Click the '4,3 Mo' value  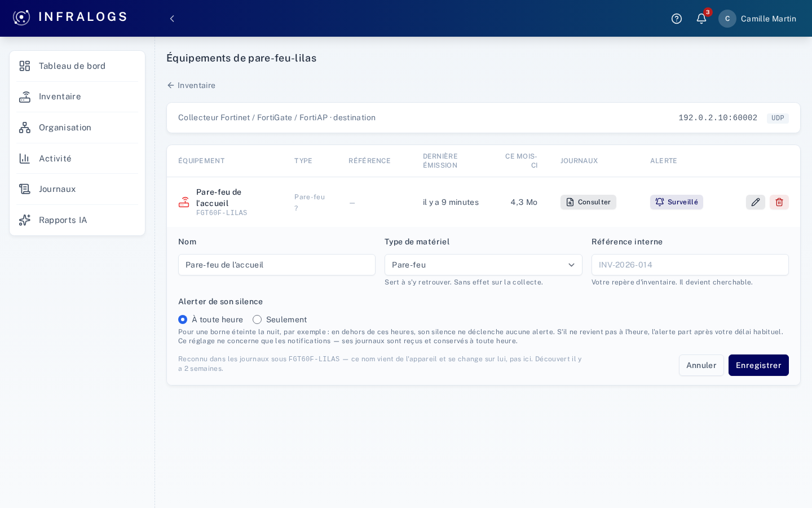click(524, 202)
